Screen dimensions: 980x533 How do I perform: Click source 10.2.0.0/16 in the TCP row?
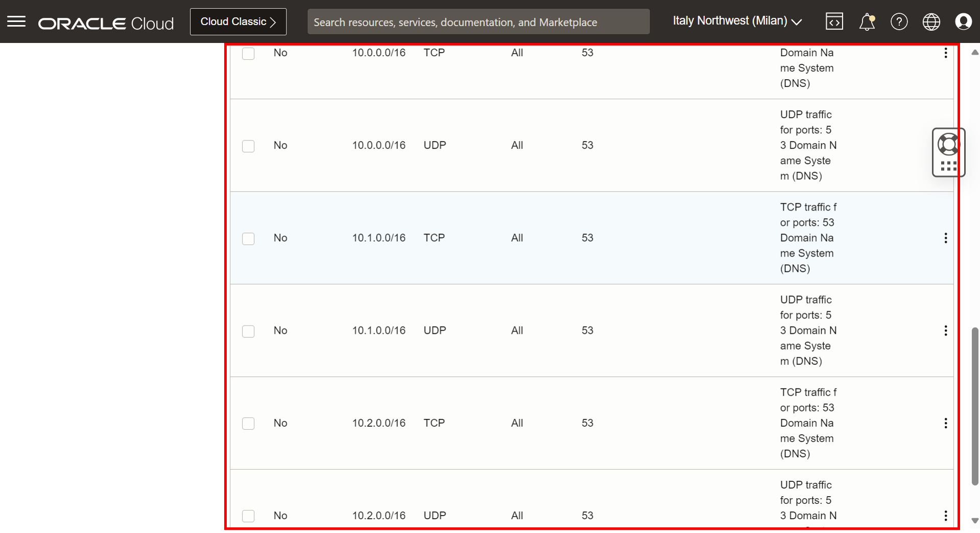pyautogui.click(x=379, y=423)
